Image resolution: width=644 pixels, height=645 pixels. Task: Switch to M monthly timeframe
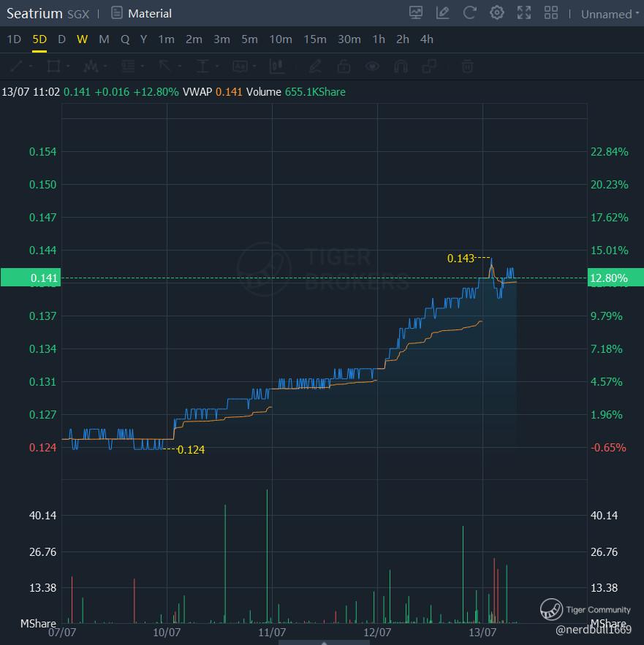[x=105, y=39]
